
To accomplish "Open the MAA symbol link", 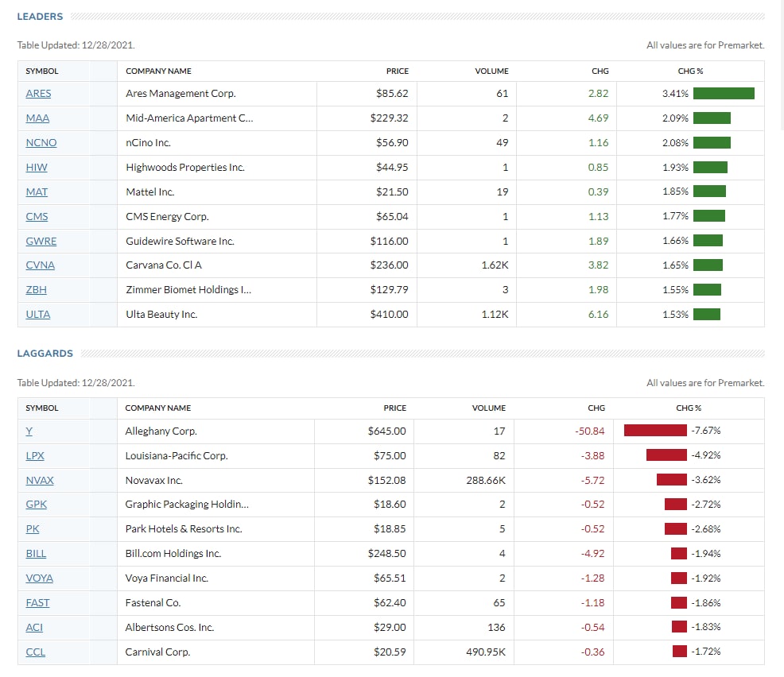I will point(37,118).
